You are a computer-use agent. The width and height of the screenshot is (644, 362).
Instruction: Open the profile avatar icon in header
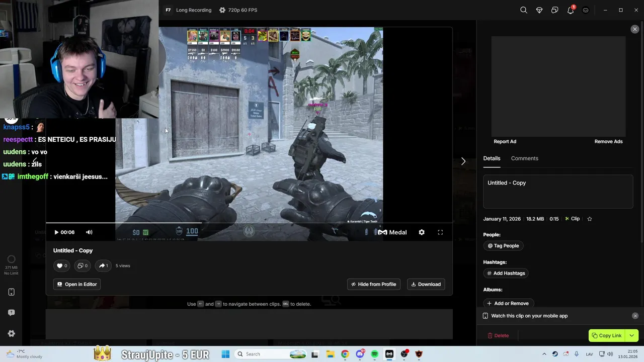(x=586, y=10)
